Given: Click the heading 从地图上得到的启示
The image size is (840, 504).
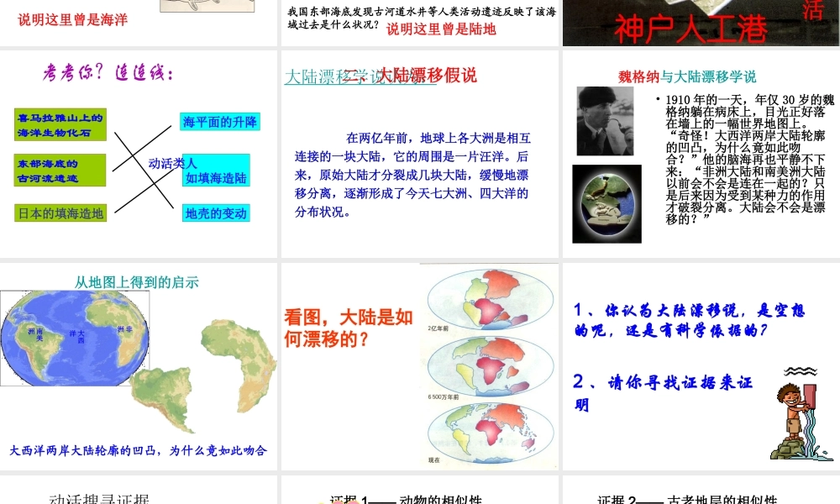Looking at the screenshot, I should [x=137, y=282].
